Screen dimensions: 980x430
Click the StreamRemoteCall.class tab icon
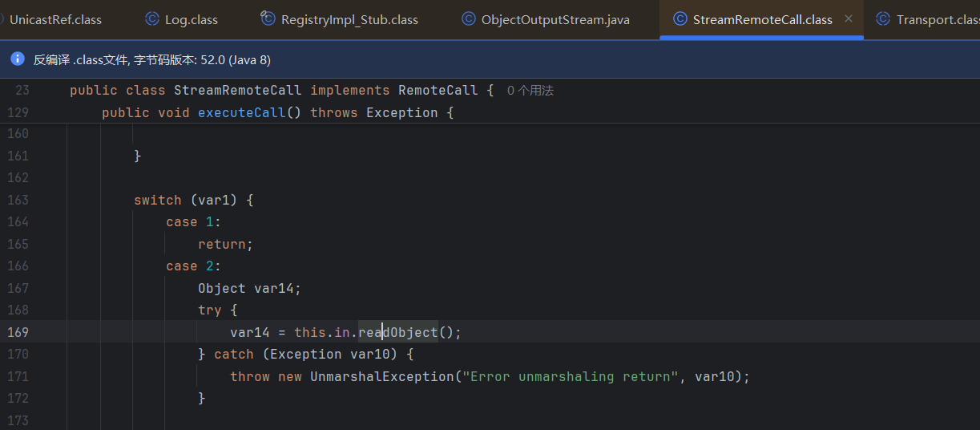[x=680, y=19]
